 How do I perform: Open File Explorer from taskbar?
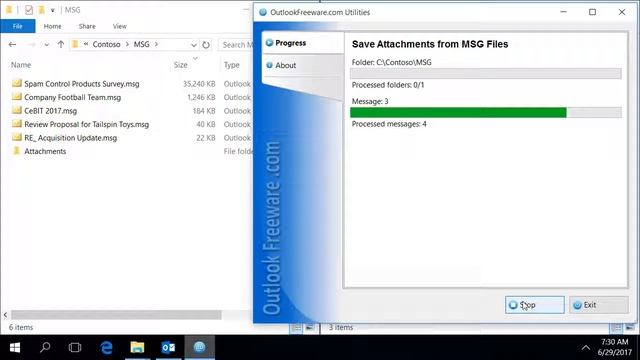[x=137, y=347]
